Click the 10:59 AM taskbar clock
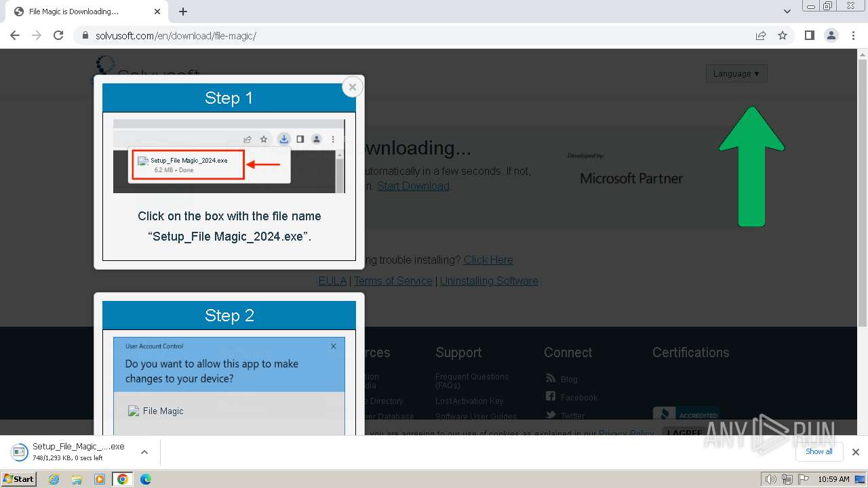Screen dimensions: 868x488 point(833,479)
